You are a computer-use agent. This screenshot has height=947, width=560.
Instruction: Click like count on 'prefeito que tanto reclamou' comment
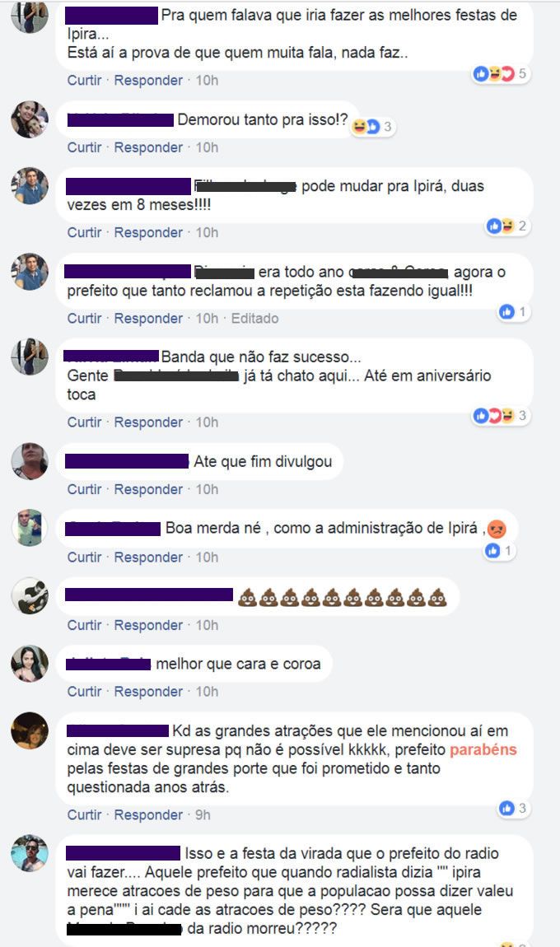tap(513, 311)
